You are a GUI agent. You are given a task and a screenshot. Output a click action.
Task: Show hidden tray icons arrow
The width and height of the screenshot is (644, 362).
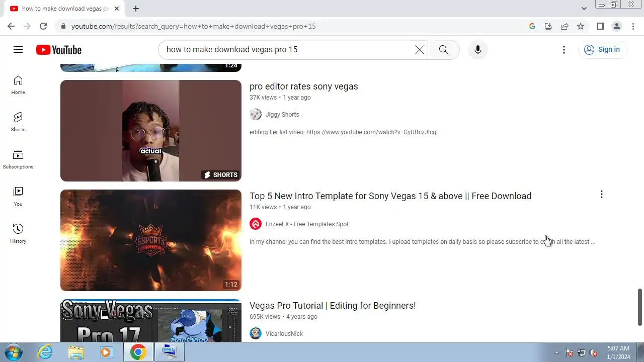click(x=556, y=352)
